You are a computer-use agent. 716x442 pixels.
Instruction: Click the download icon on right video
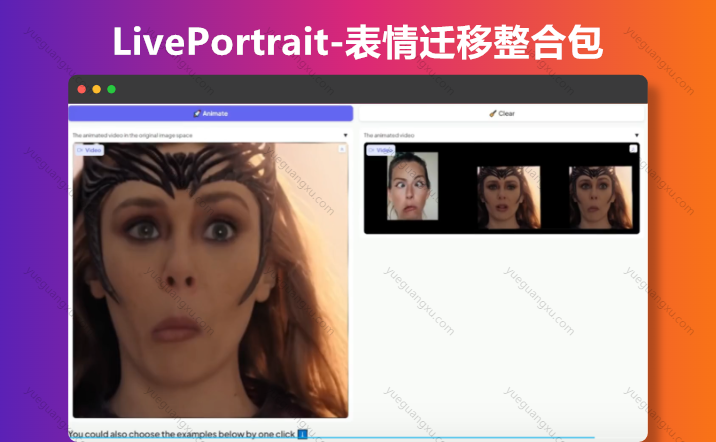(632, 149)
